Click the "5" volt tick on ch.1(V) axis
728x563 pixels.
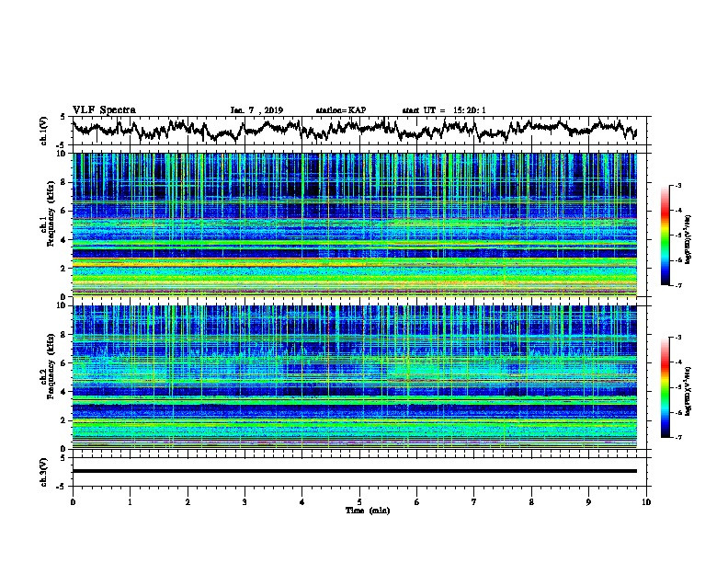point(63,117)
